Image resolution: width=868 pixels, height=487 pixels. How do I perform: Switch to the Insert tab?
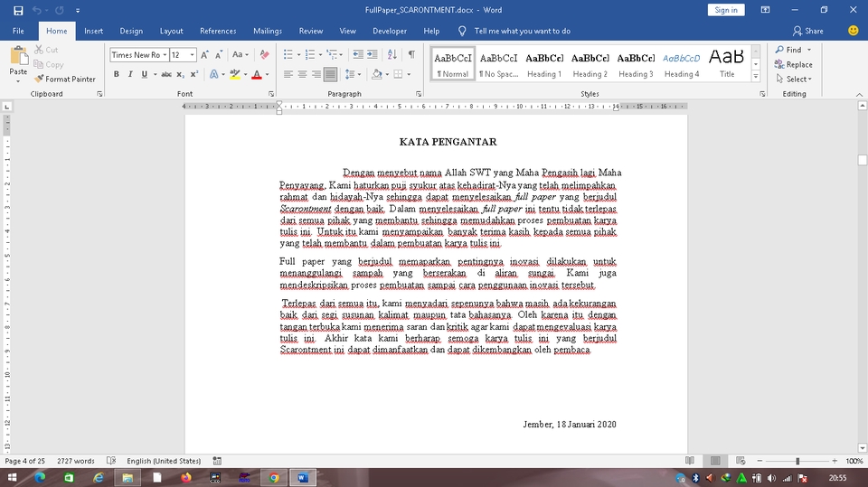pyautogui.click(x=93, y=31)
